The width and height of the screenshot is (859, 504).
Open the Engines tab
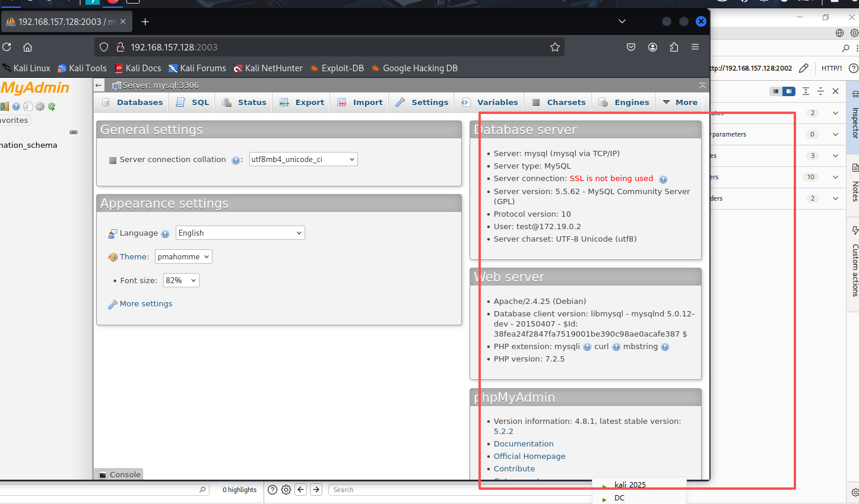pyautogui.click(x=624, y=102)
